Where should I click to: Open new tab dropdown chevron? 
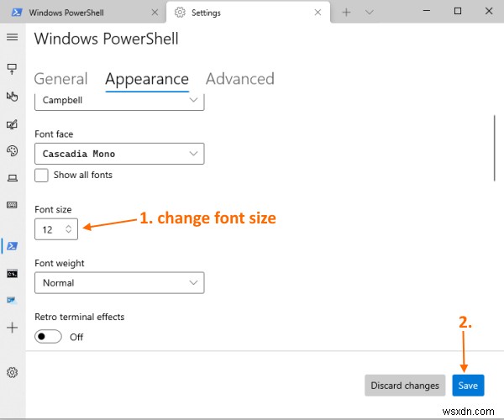370,13
